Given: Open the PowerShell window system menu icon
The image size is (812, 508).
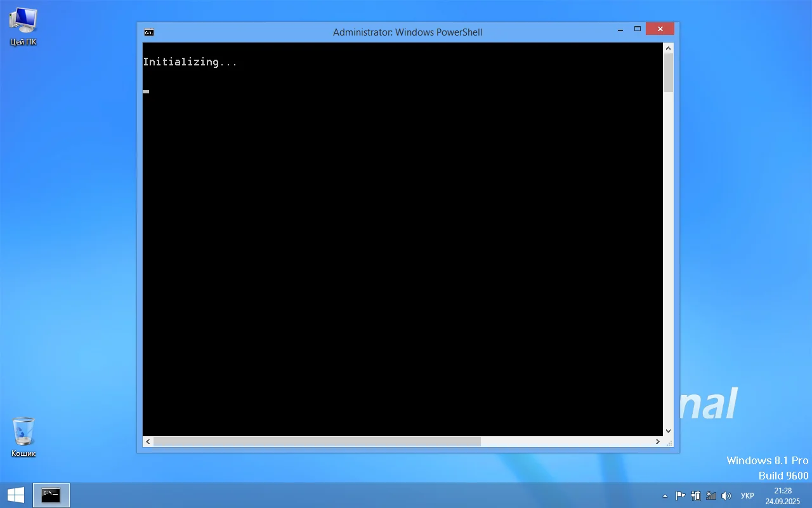Looking at the screenshot, I should (x=149, y=32).
